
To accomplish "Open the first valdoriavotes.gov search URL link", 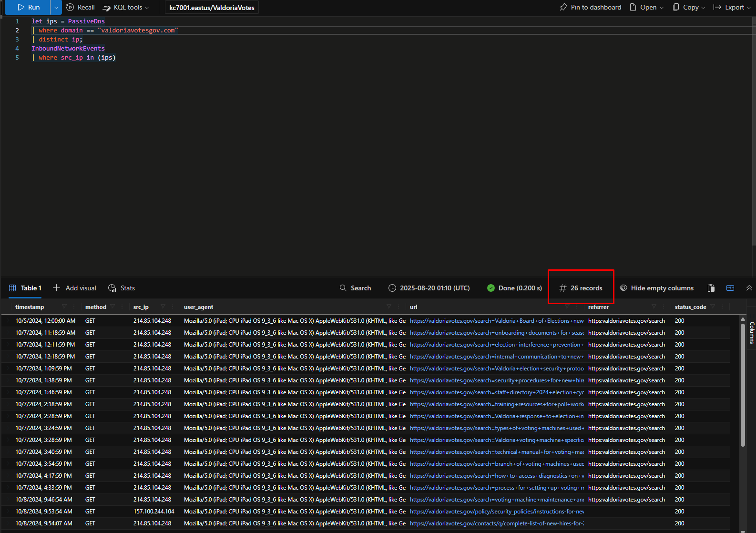I will tap(496, 321).
